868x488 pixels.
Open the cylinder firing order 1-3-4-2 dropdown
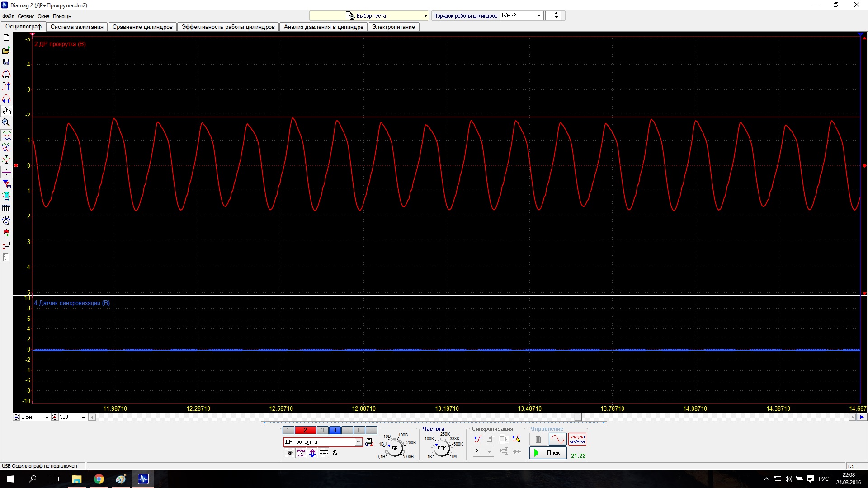[521, 16]
